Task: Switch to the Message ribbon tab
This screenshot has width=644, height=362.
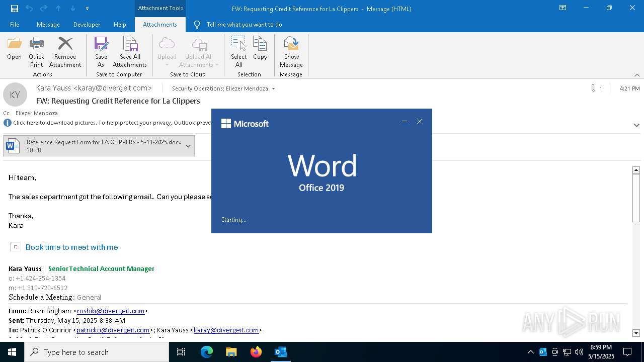Action: coord(48,25)
